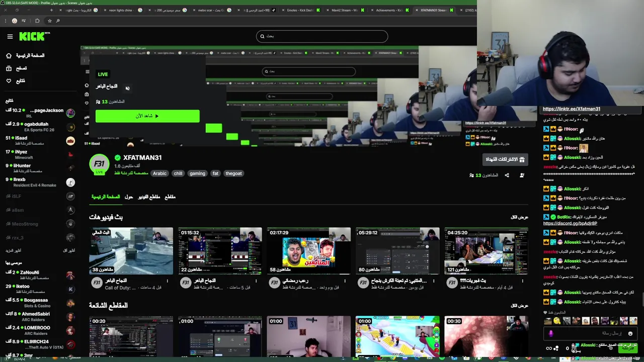Open followed channel iSaad
Image resolution: width=644 pixels, height=362 pixels.
point(39,140)
